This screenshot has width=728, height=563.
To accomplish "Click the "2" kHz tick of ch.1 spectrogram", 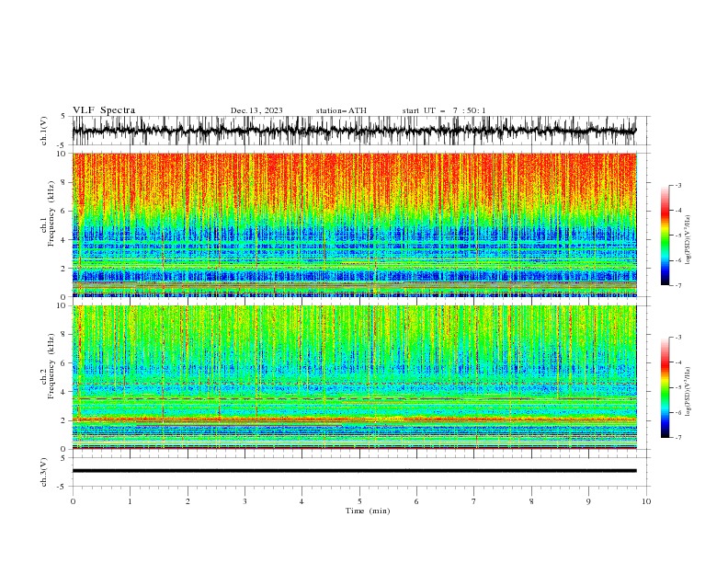I will tap(64, 269).
